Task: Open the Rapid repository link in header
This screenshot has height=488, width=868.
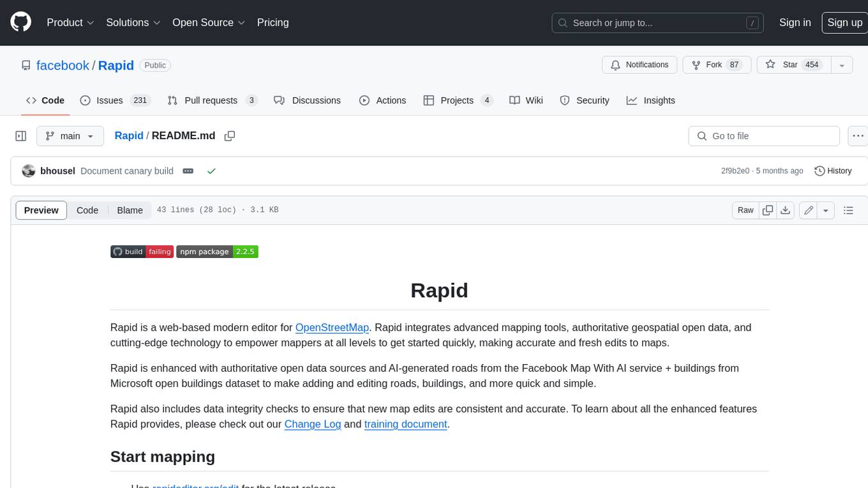Action: [x=116, y=65]
